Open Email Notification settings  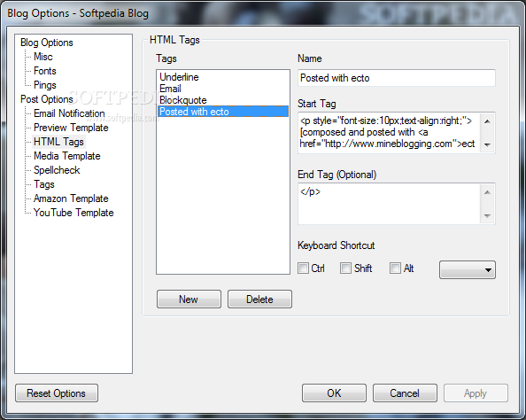tap(69, 113)
